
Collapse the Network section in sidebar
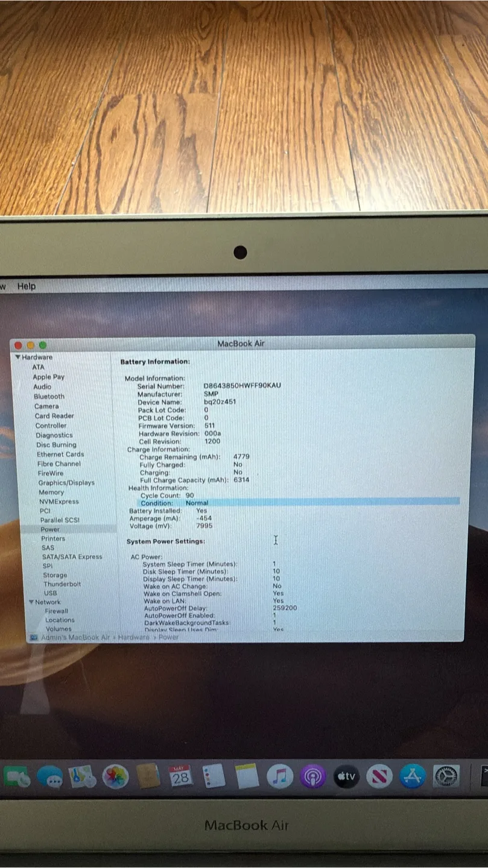[31, 602]
